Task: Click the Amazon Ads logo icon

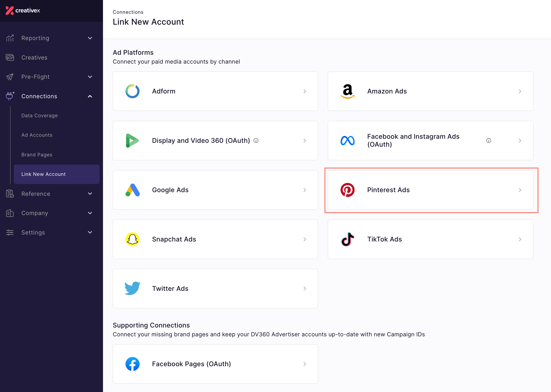Action: (347, 91)
